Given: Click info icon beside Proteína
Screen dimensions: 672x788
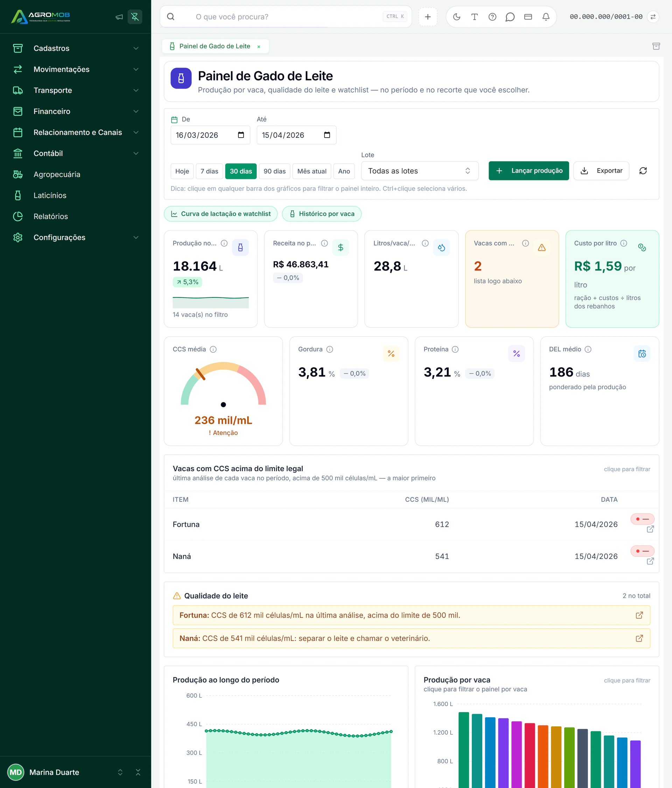Looking at the screenshot, I should pos(455,349).
